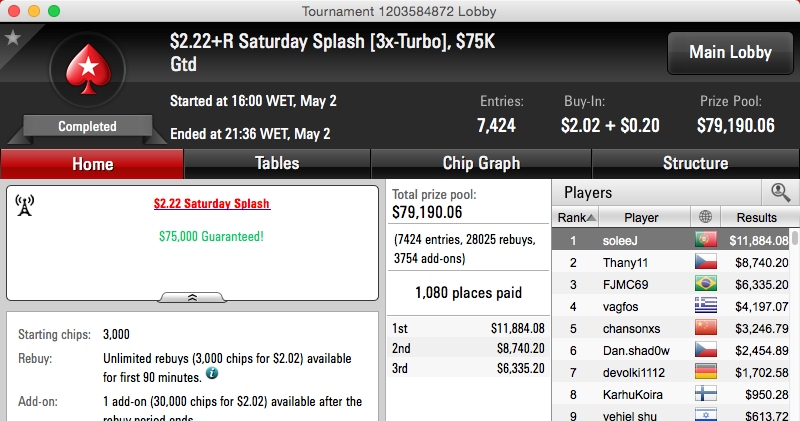Screen dimensions: 800x421
Task: Open the Chip Graph tab
Action: pos(481,163)
